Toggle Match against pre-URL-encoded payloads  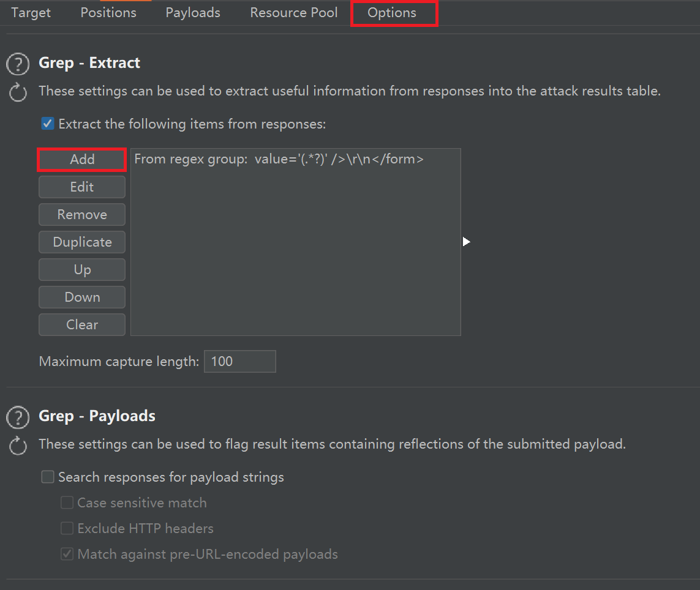pyautogui.click(x=67, y=555)
